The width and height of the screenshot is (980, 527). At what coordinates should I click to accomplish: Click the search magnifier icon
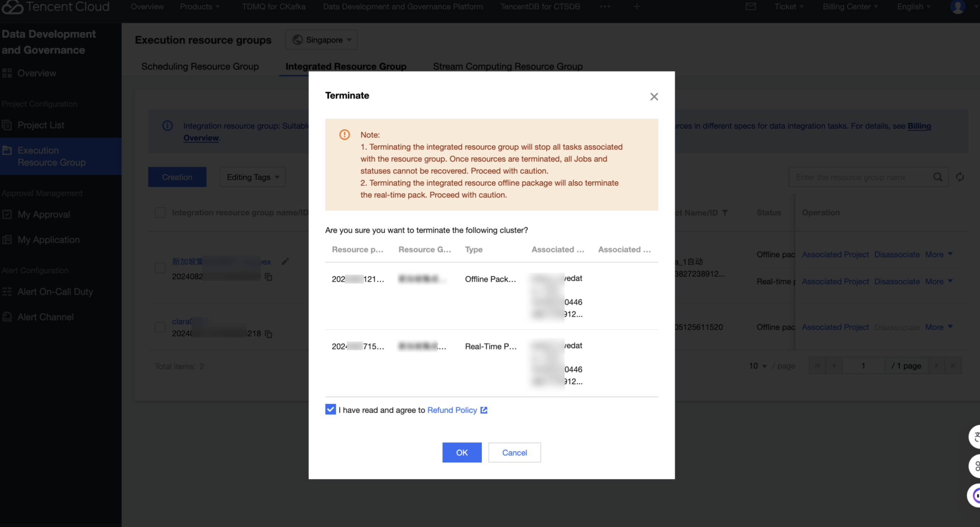[x=938, y=177]
